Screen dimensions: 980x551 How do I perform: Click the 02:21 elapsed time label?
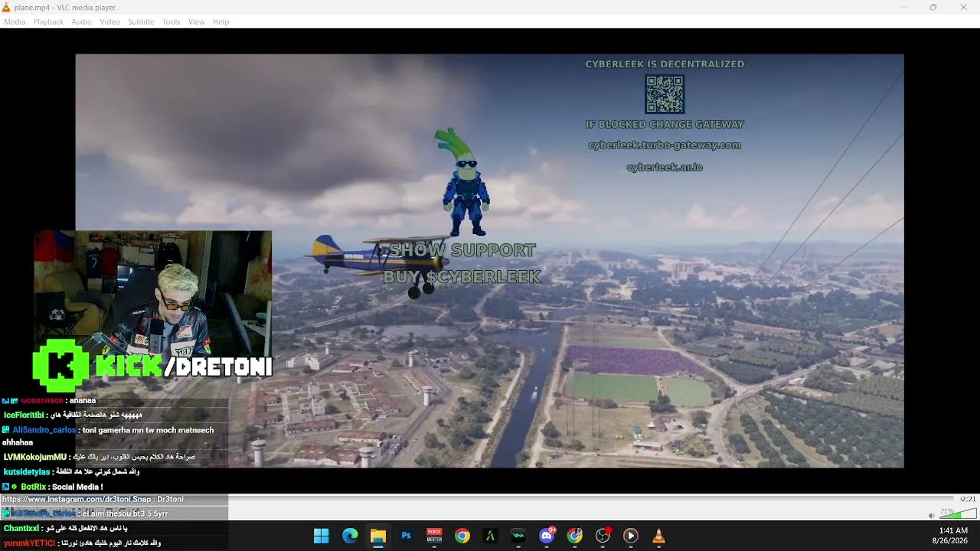coord(968,499)
